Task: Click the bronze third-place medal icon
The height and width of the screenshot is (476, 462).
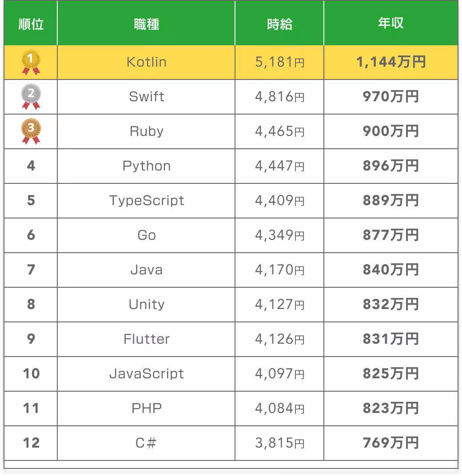Action: 31,131
